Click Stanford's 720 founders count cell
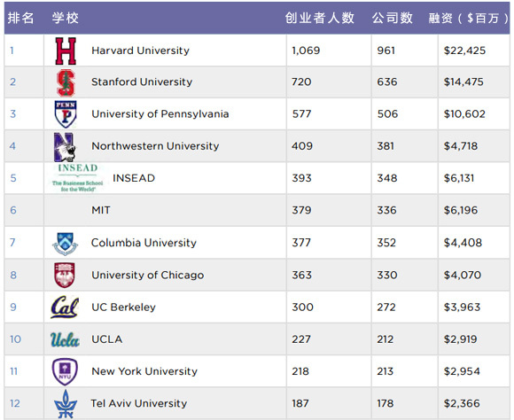 tap(301, 82)
